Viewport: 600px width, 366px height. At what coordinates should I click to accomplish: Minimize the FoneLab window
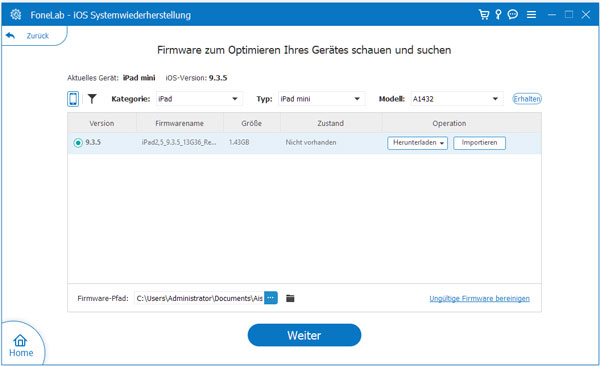pyautogui.click(x=552, y=15)
